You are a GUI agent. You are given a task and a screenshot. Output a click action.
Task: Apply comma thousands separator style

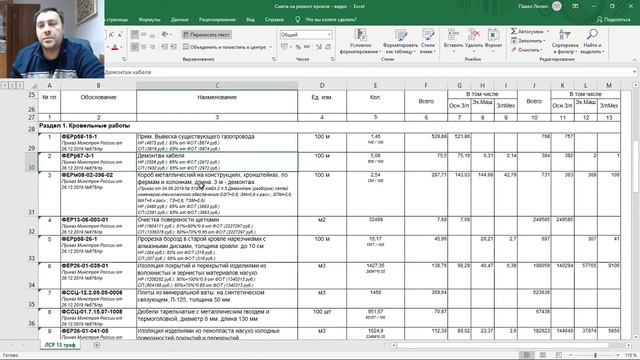[x=307, y=47]
